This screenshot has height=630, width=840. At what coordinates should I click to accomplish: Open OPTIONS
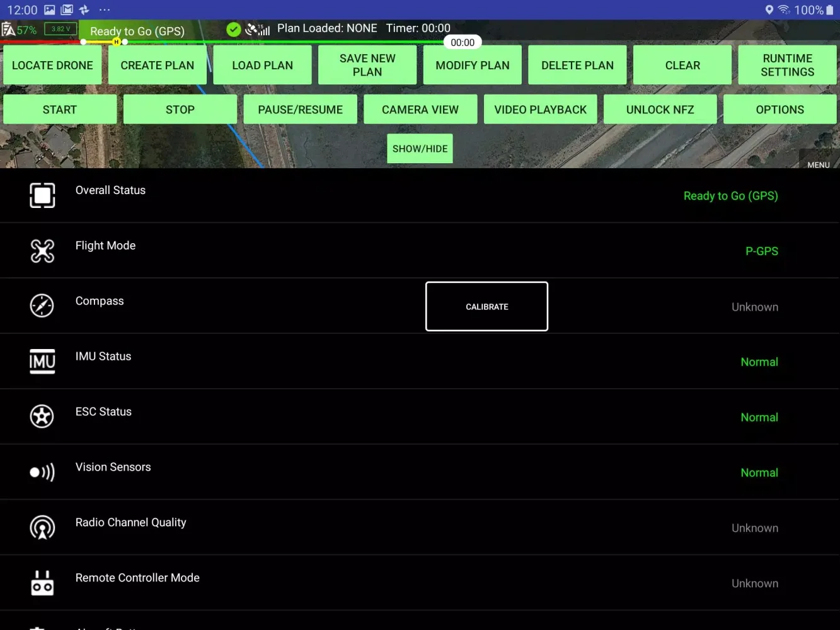tap(780, 109)
